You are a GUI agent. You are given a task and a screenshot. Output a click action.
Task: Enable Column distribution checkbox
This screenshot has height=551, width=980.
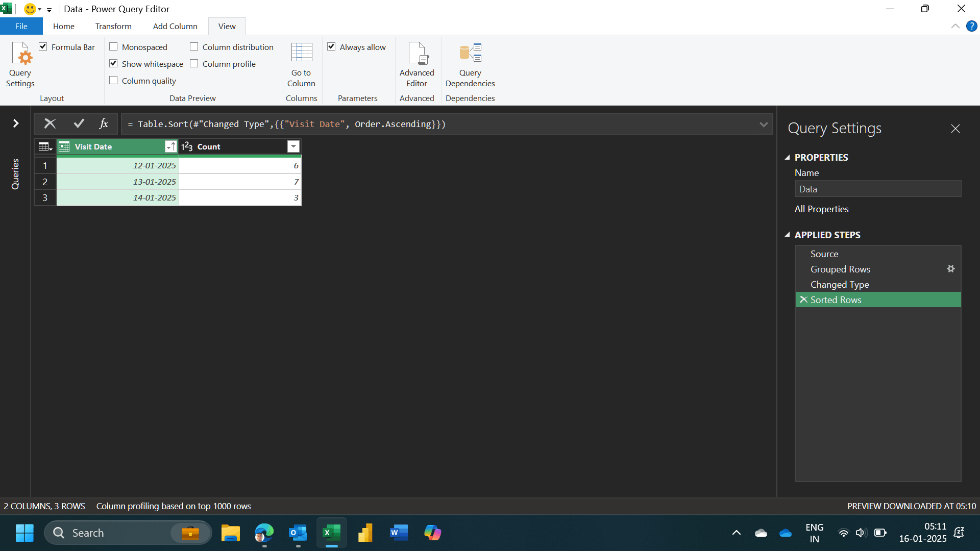194,47
